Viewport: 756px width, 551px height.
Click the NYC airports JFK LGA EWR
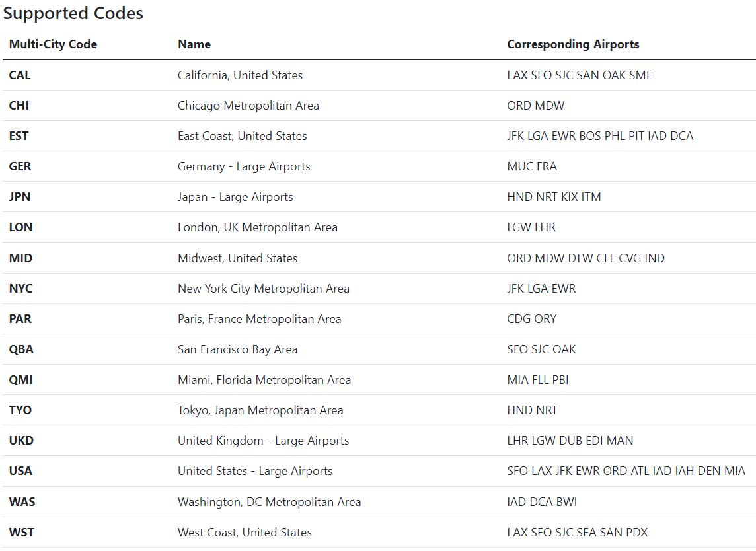pyautogui.click(x=541, y=289)
